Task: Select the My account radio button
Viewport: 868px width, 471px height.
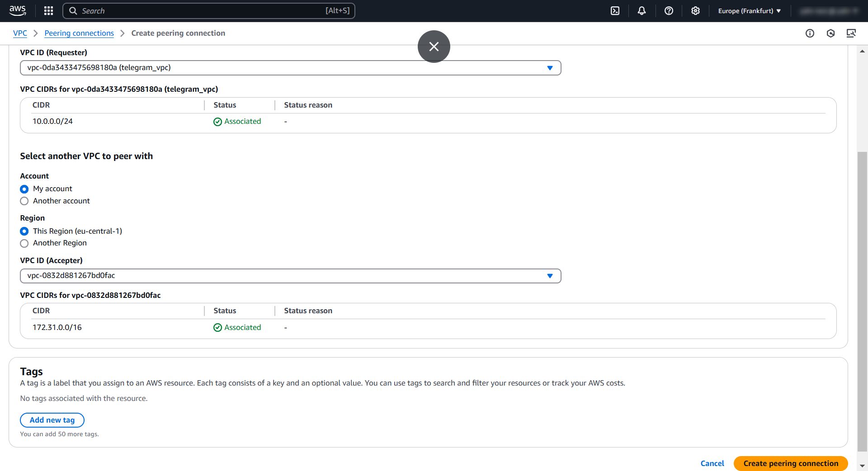Action: click(x=24, y=189)
